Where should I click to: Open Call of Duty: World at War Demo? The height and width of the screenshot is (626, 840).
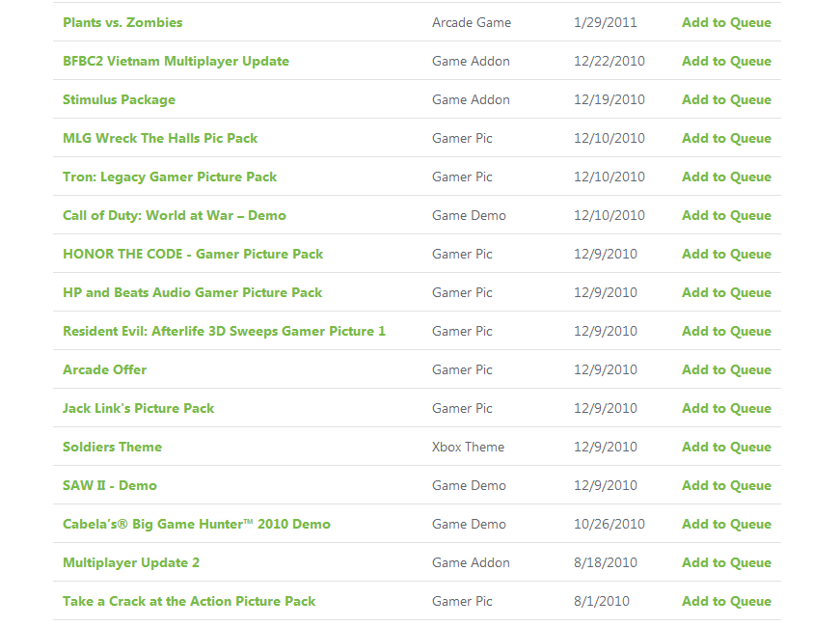(x=175, y=215)
